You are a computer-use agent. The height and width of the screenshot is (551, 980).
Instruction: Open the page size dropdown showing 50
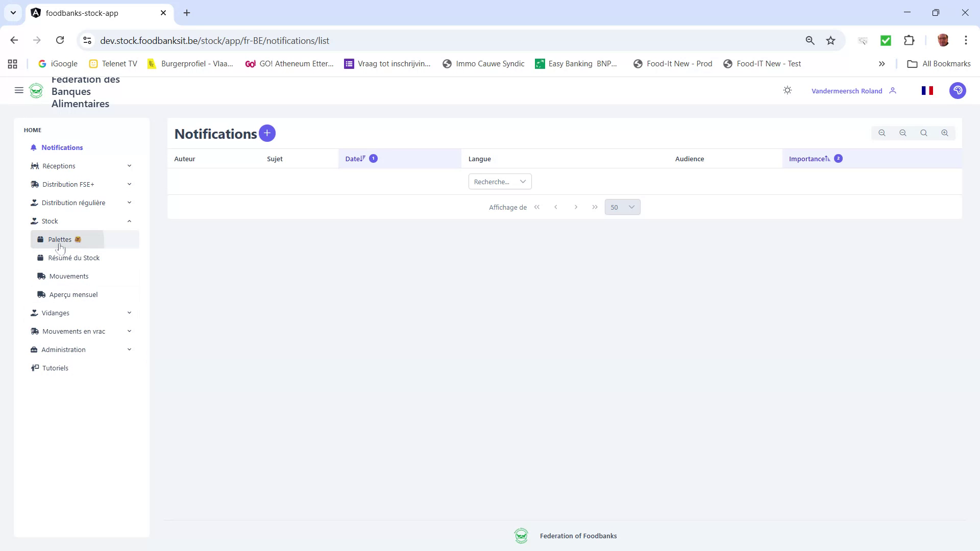pos(622,207)
